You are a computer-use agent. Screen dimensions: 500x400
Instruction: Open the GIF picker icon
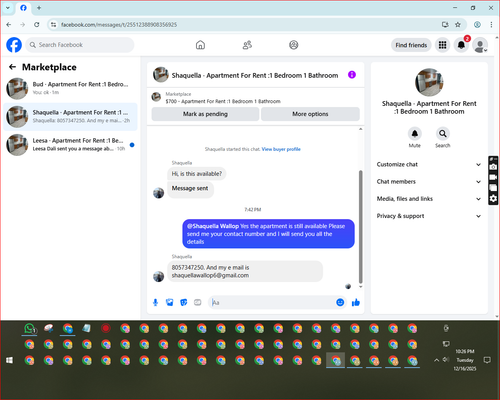[x=198, y=303]
